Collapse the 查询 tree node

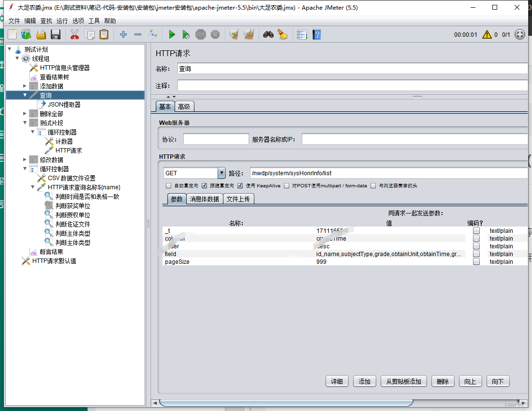click(x=25, y=95)
